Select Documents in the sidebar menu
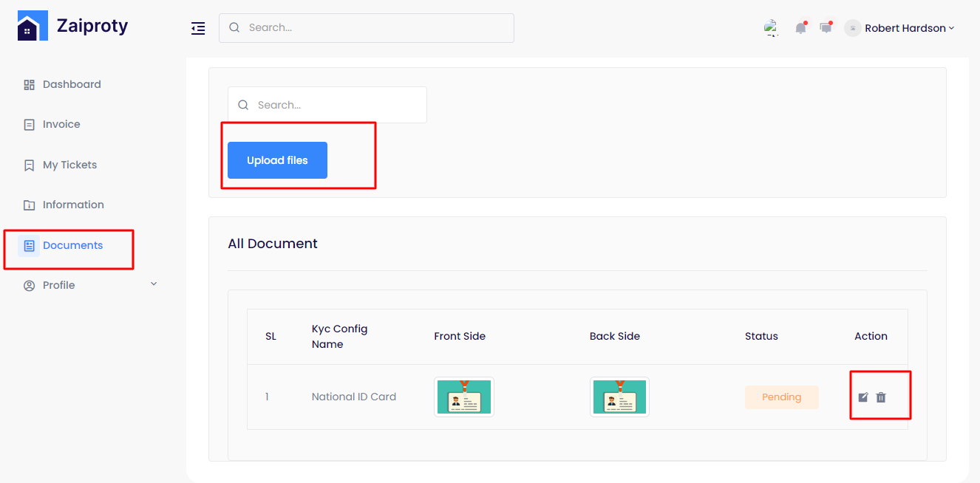 (72, 245)
